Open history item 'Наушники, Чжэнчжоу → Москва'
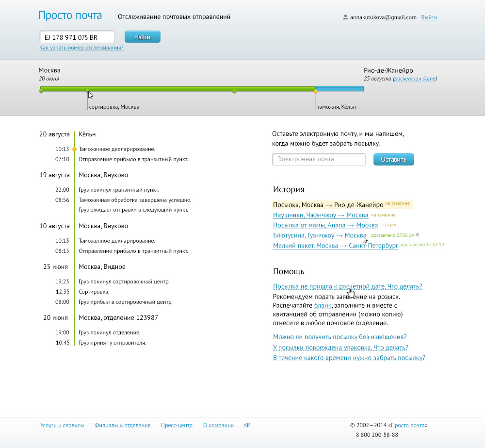The width and height of the screenshot is (485, 448). 321,215
